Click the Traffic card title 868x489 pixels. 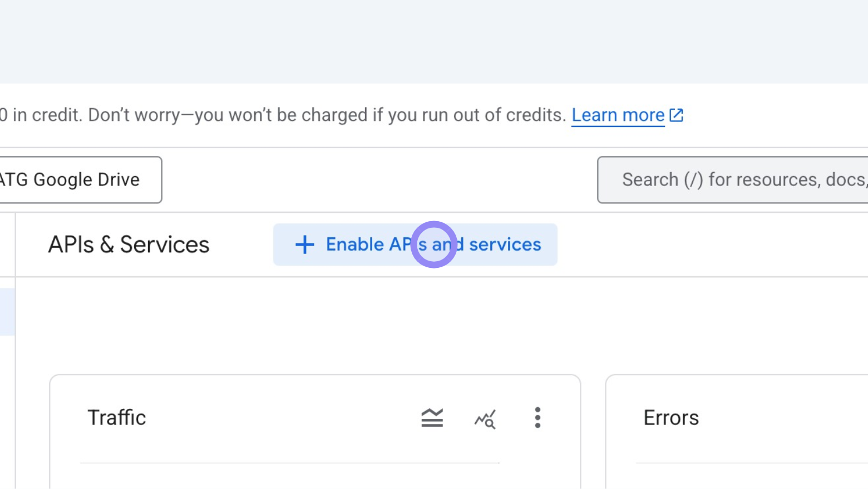pos(117,418)
